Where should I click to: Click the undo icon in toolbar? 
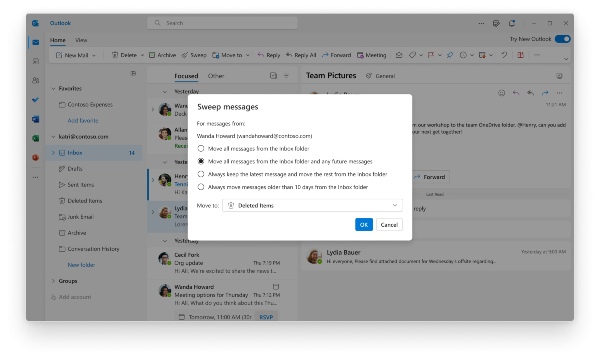(504, 55)
